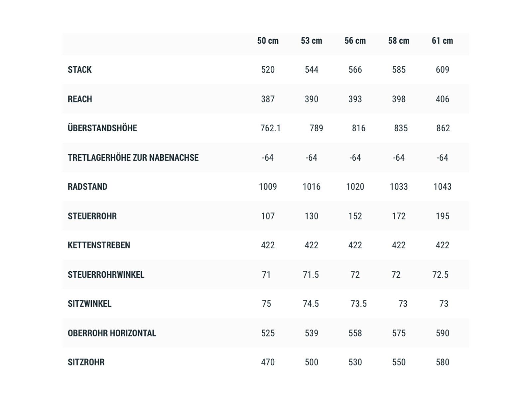Select the 1043 wheelbase value
This screenshot has width=532, height=399.
point(442,187)
